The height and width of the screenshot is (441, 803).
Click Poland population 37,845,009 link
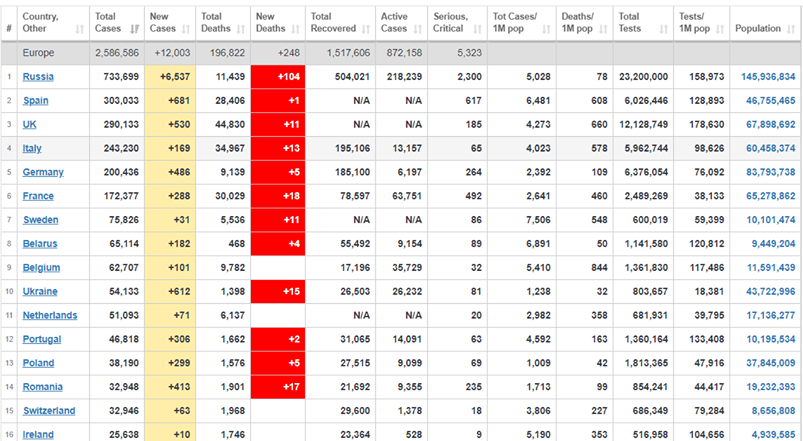pos(771,363)
